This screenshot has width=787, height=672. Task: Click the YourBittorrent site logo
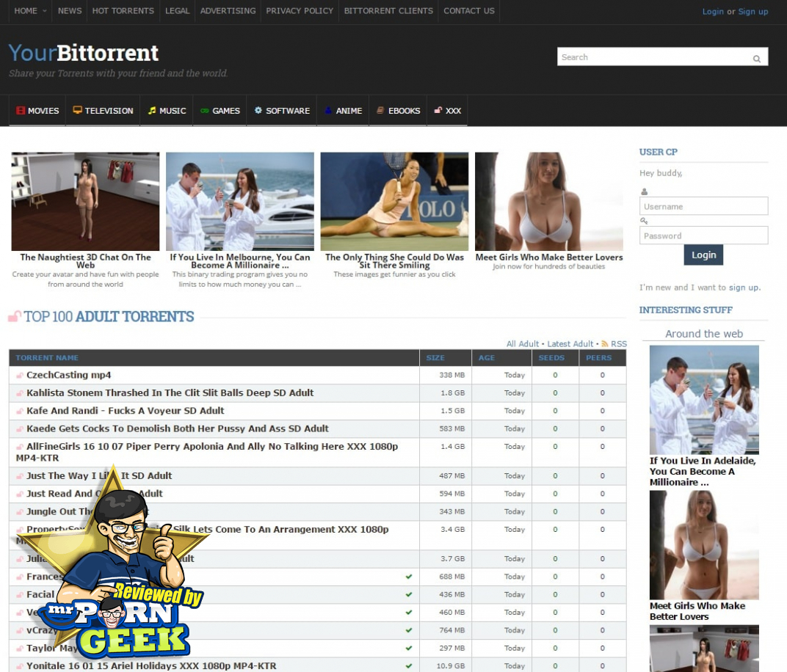pos(83,53)
